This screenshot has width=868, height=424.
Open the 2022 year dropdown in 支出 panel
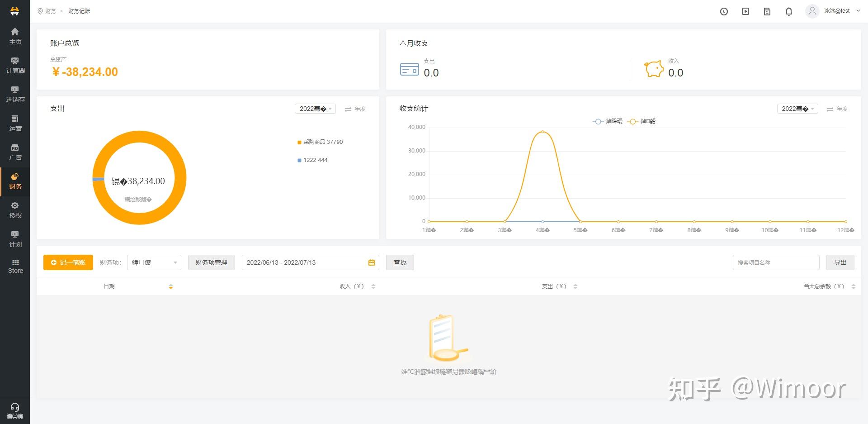315,109
